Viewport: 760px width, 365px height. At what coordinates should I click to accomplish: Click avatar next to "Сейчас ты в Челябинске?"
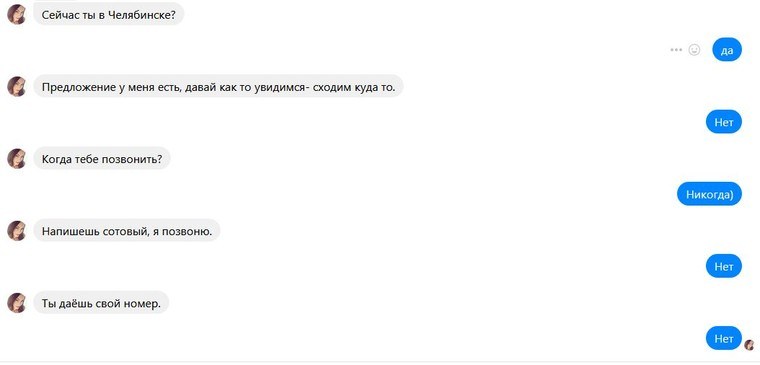tap(16, 15)
